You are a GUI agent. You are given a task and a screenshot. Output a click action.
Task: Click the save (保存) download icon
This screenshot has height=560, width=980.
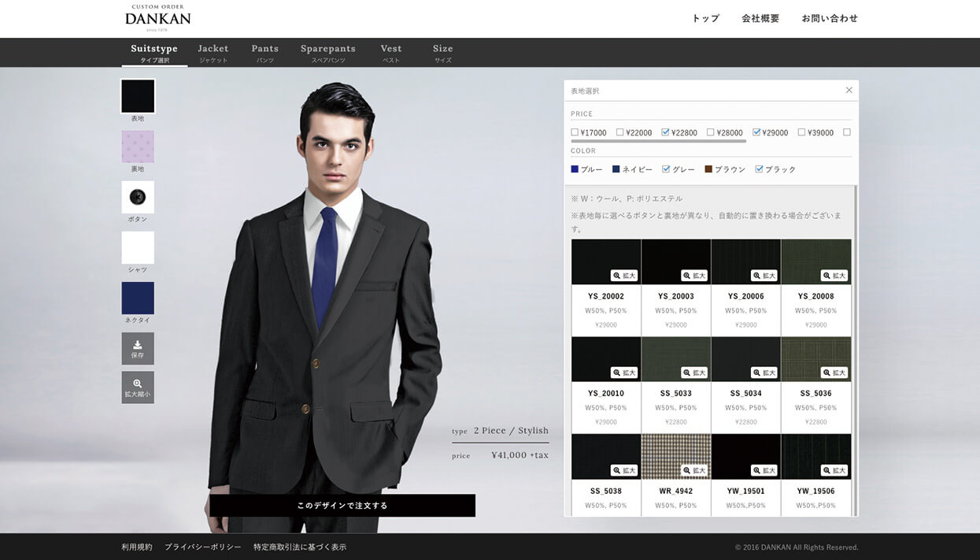tap(138, 348)
